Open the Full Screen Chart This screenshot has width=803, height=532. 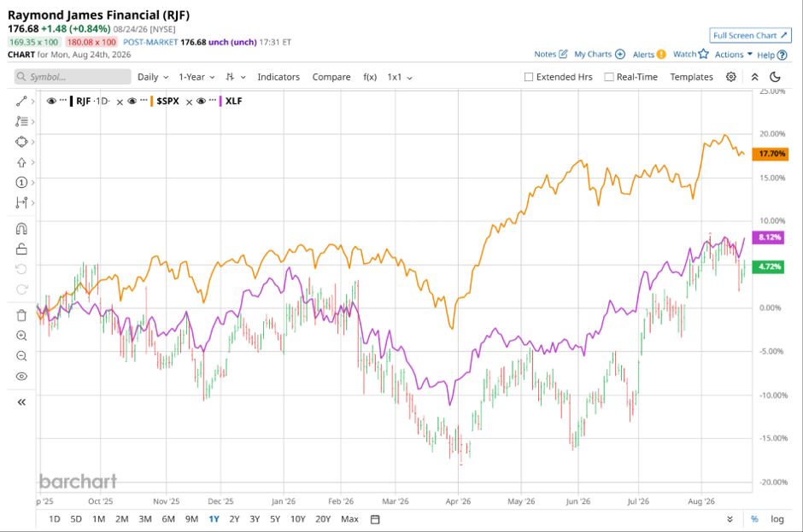coord(750,35)
